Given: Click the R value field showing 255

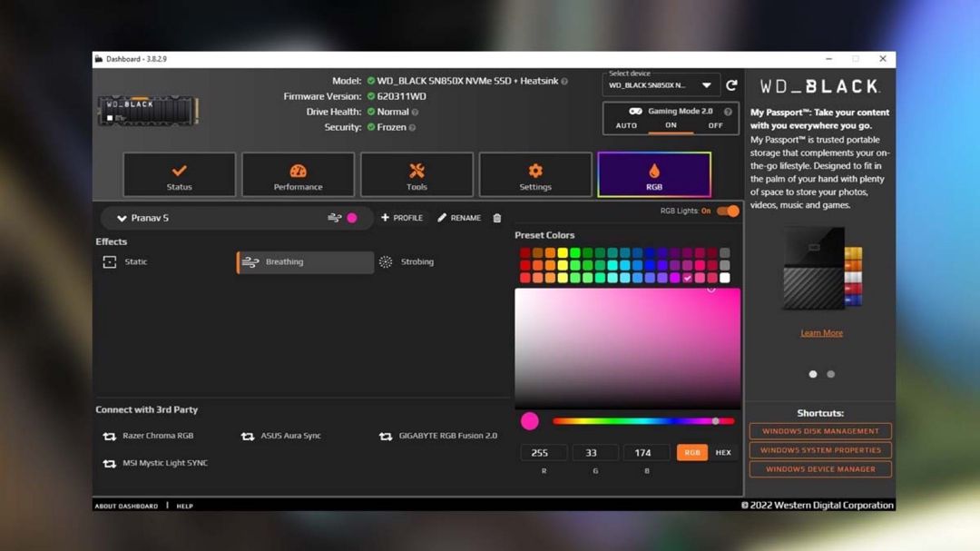Looking at the screenshot, I should [544, 452].
